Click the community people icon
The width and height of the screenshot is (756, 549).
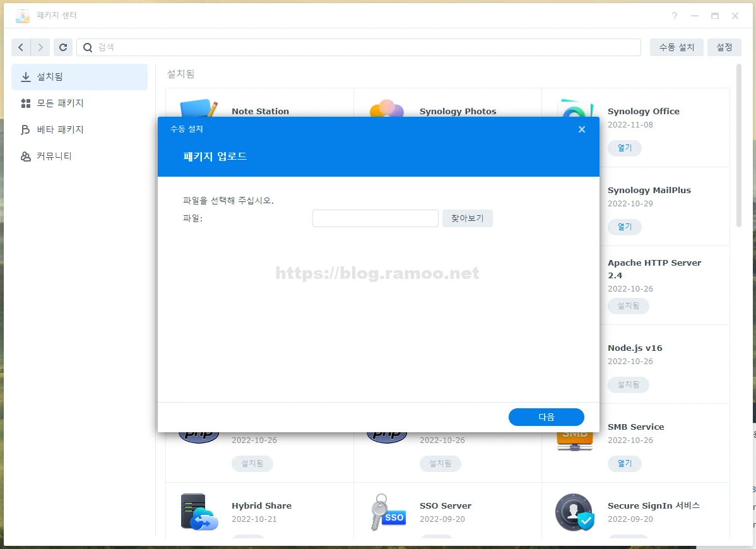click(x=25, y=156)
